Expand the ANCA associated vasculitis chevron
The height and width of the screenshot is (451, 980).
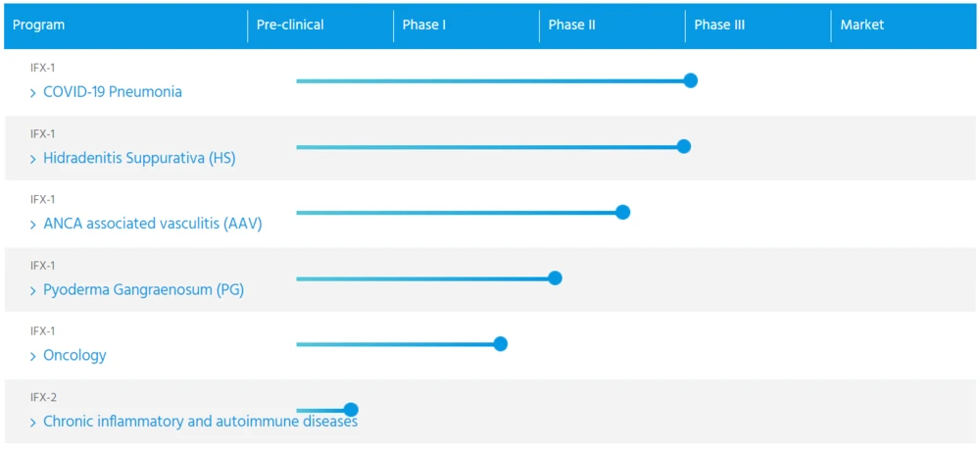(33, 225)
